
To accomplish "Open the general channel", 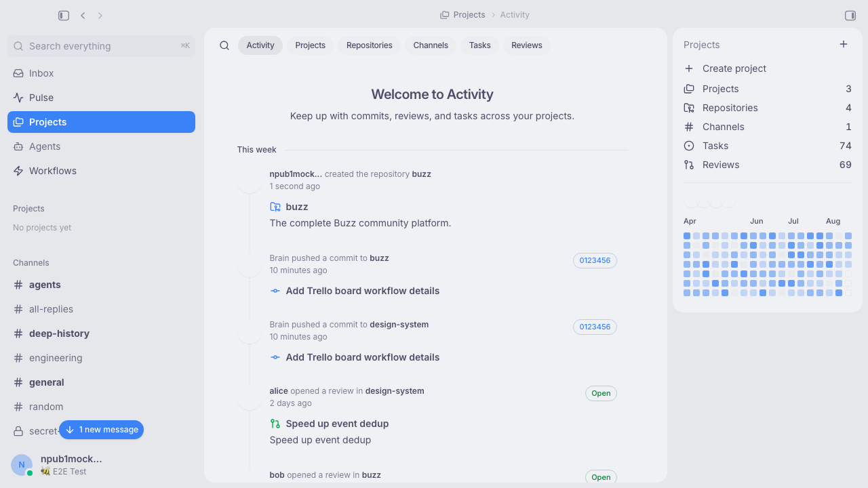I will pos(101,382).
